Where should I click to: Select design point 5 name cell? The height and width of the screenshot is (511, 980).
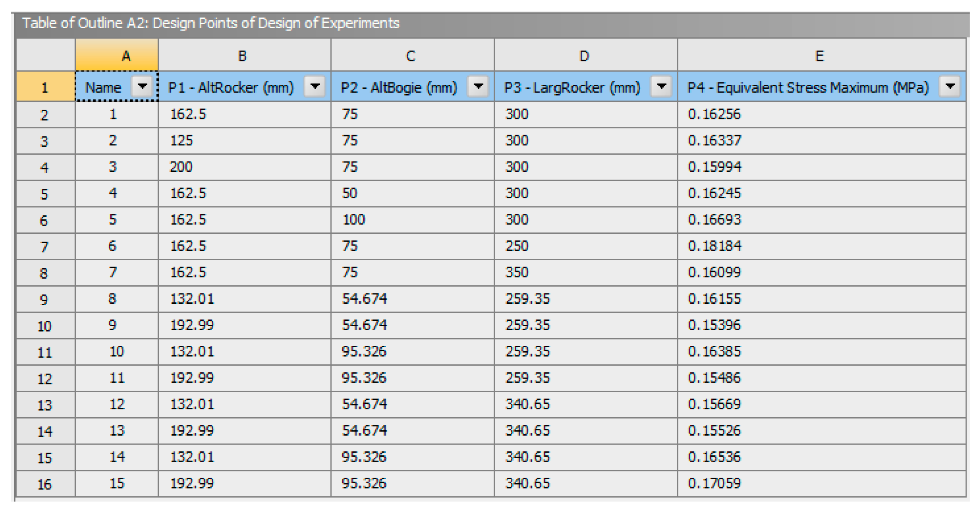(x=116, y=219)
